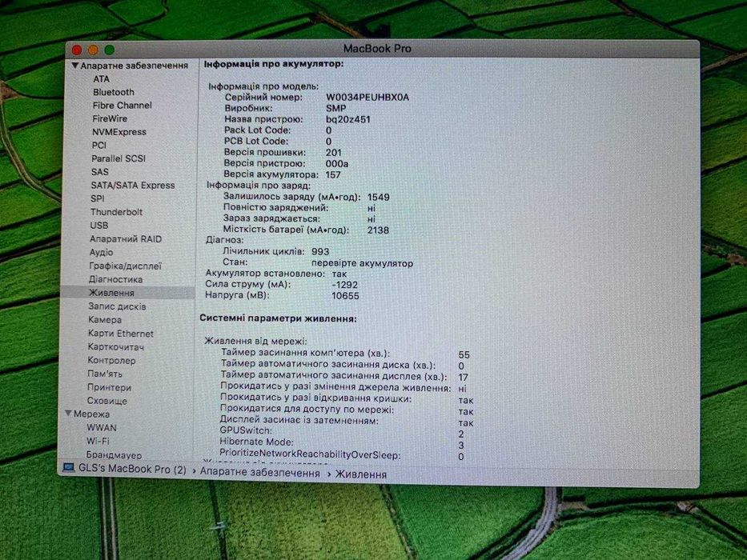Screen dimensions: 747x560
Task: Collapse the Апаратне забезпечення section
Action: pos(74,66)
